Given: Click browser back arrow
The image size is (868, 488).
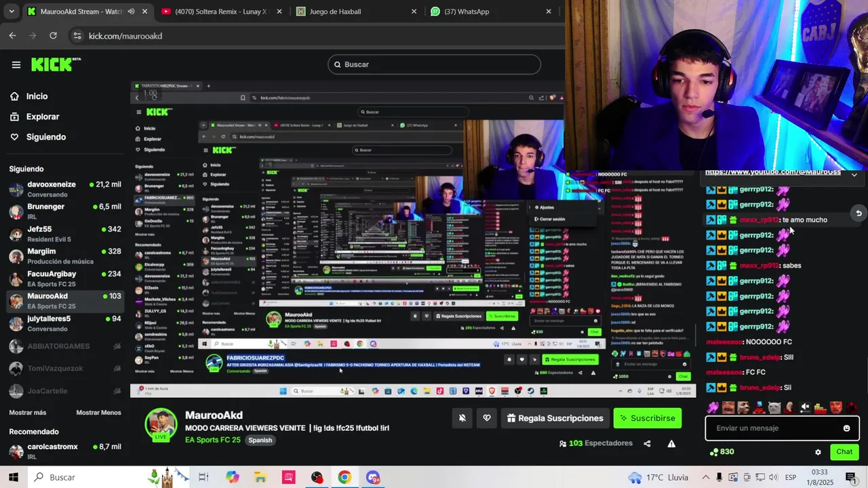Looking at the screenshot, I should coord(13,36).
